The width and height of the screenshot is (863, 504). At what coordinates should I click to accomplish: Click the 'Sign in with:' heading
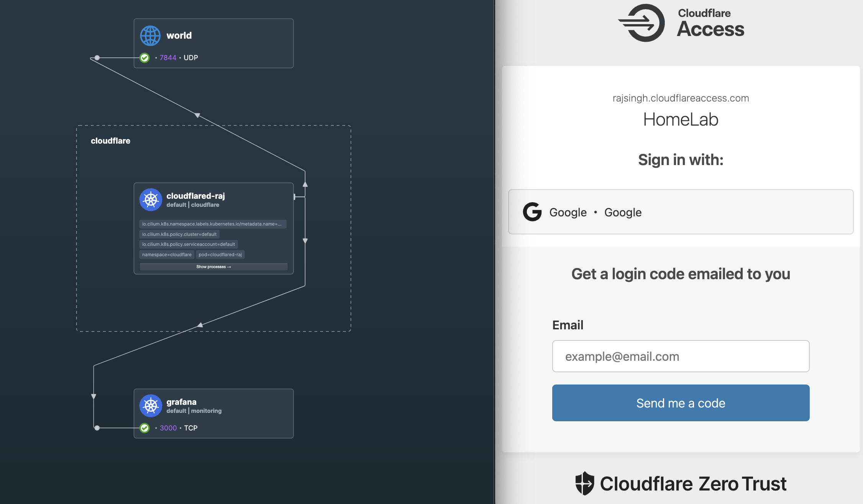coord(681,160)
